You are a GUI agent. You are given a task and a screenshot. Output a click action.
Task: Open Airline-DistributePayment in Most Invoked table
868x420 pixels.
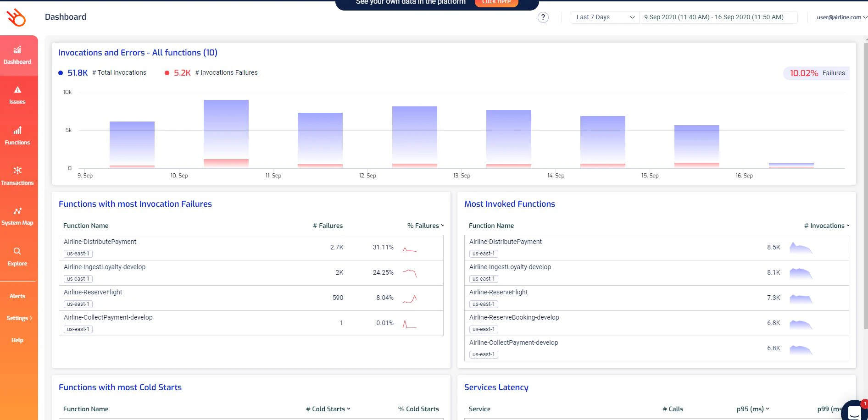coord(506,242)
